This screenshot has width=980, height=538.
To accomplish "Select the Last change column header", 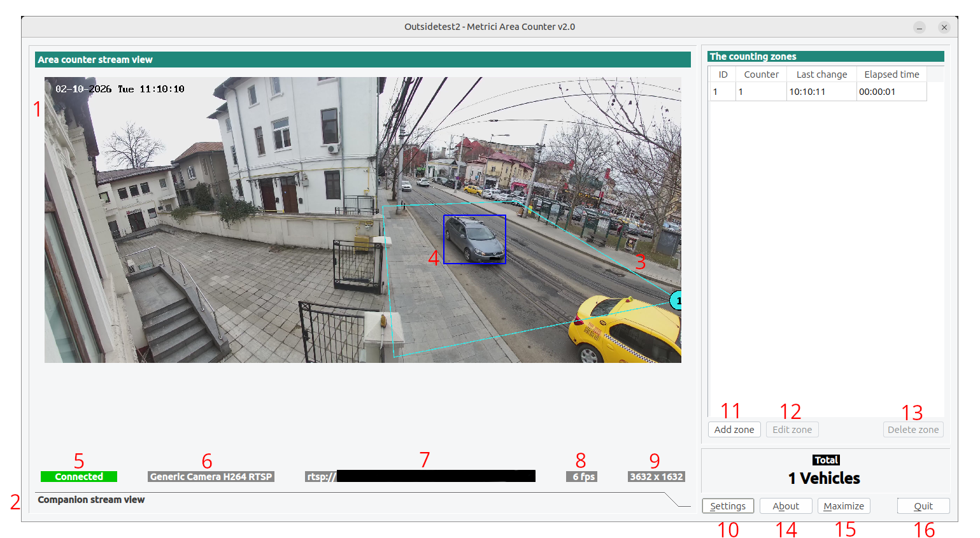I will [821, 74].
